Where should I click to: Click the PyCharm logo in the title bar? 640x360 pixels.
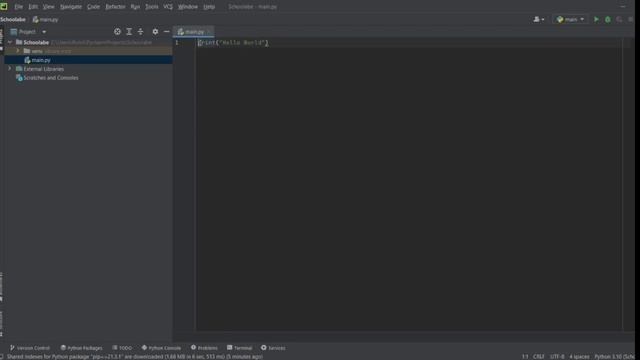[4, 6]
